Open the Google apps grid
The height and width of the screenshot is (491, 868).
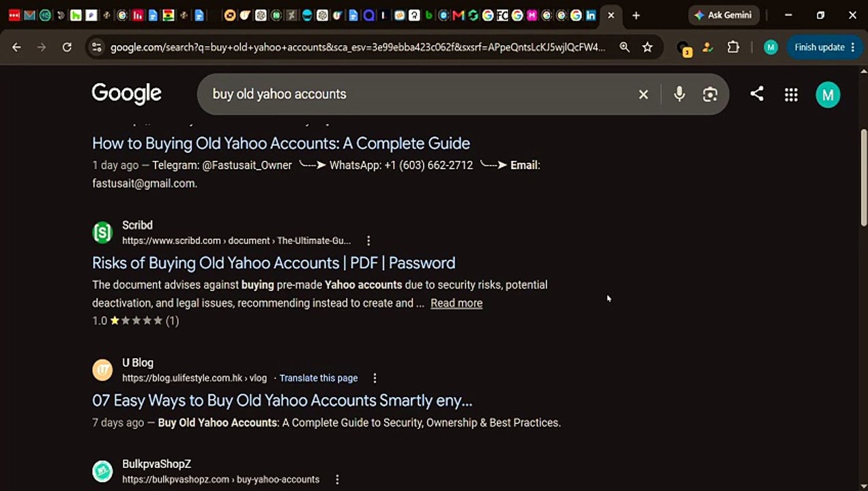[x=791, y=95]
